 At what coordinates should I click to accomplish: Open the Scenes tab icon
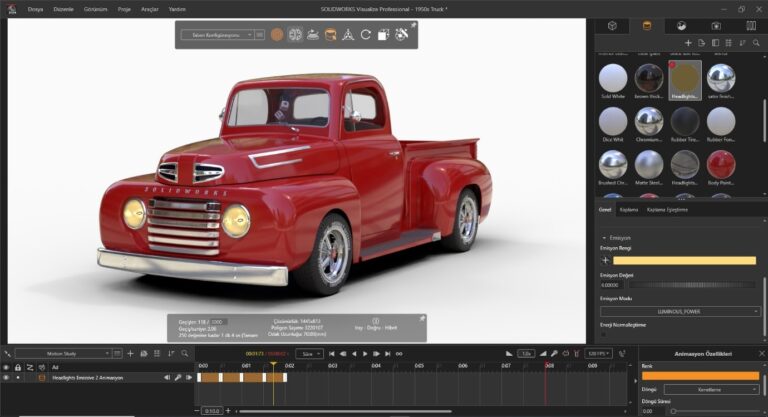coord(681,25)
